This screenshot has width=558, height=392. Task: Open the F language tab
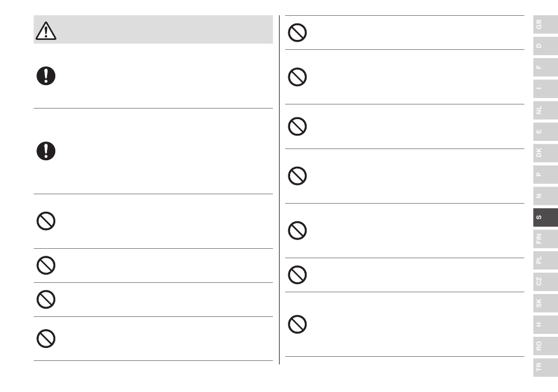click(546, 67)
